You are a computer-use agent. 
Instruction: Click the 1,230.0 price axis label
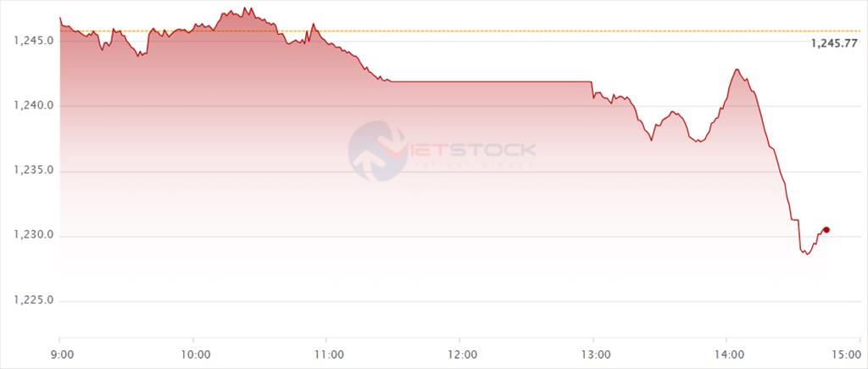(x=34, y=236)
